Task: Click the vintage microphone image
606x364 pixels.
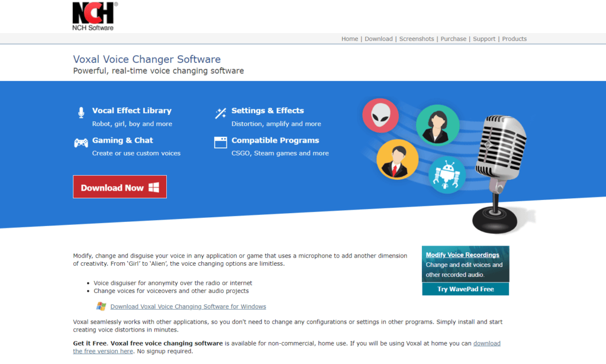Action: (501, 174)
